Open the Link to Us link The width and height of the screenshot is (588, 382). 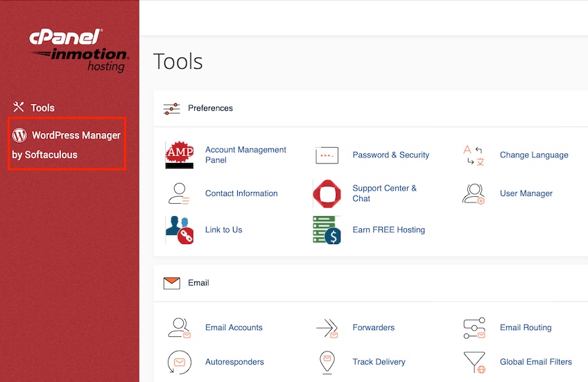pos(223,229)
